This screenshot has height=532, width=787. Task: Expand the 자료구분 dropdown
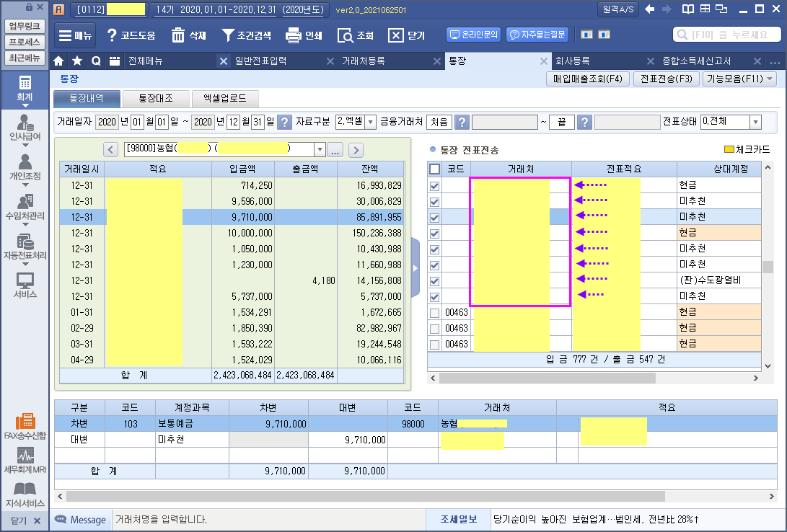pyautogui.click(x=371, y=122)
